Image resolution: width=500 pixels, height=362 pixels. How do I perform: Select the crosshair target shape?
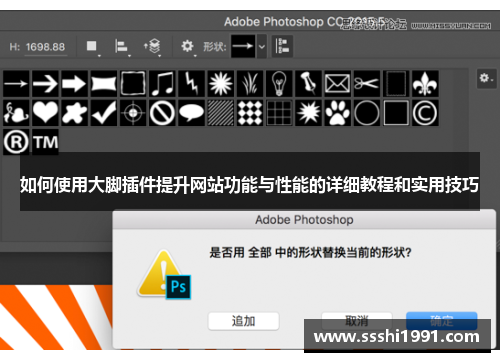(133, 113)
